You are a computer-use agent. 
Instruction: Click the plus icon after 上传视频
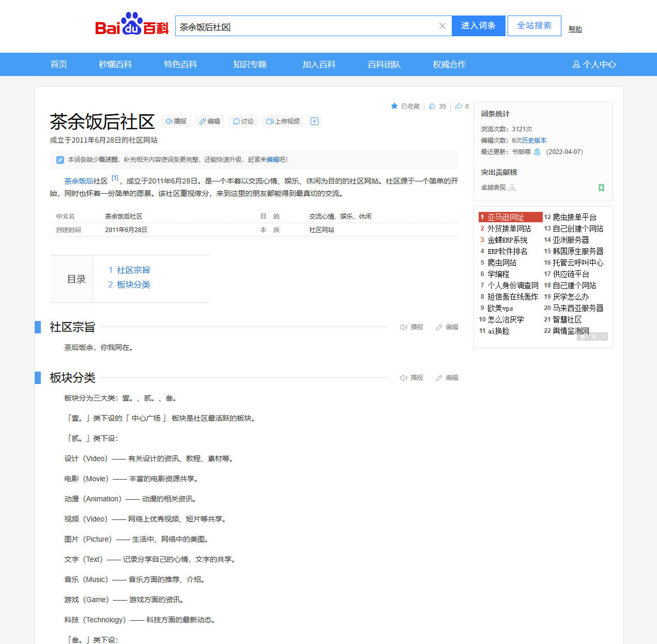pos(314,121)
